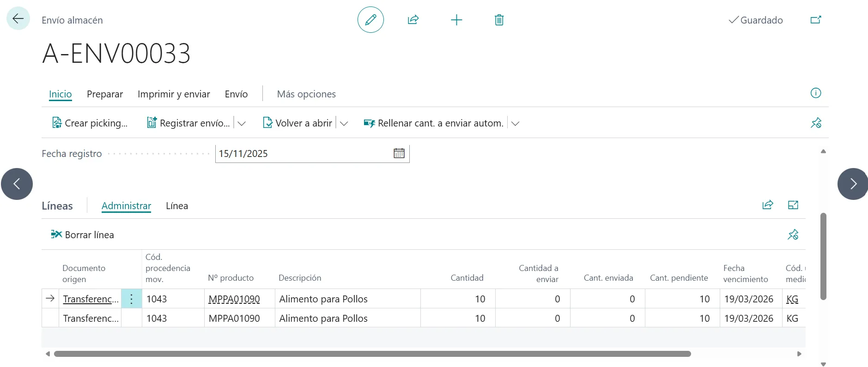Expand Rellenar cant. a enviar dropdown

[516, 124]
